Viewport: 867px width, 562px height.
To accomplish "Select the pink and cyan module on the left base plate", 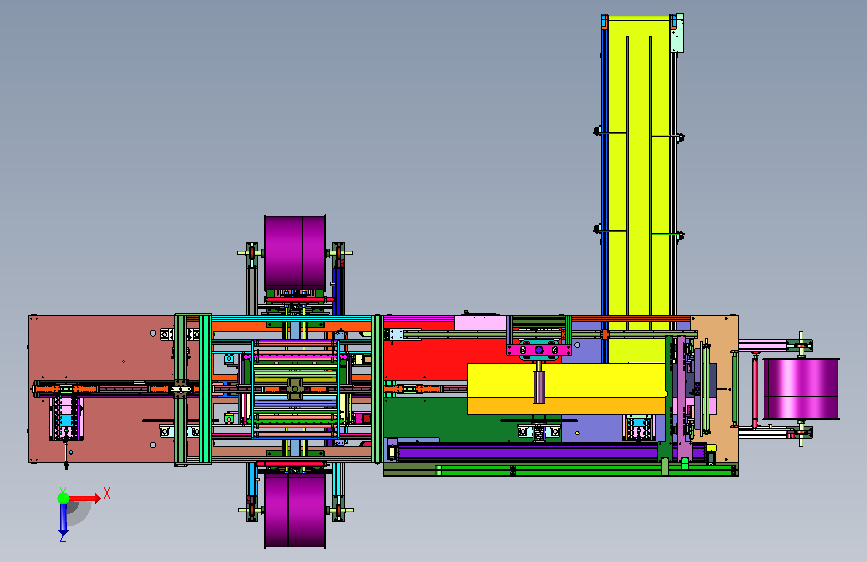I will pyautogui.click(x=66, y=418).
